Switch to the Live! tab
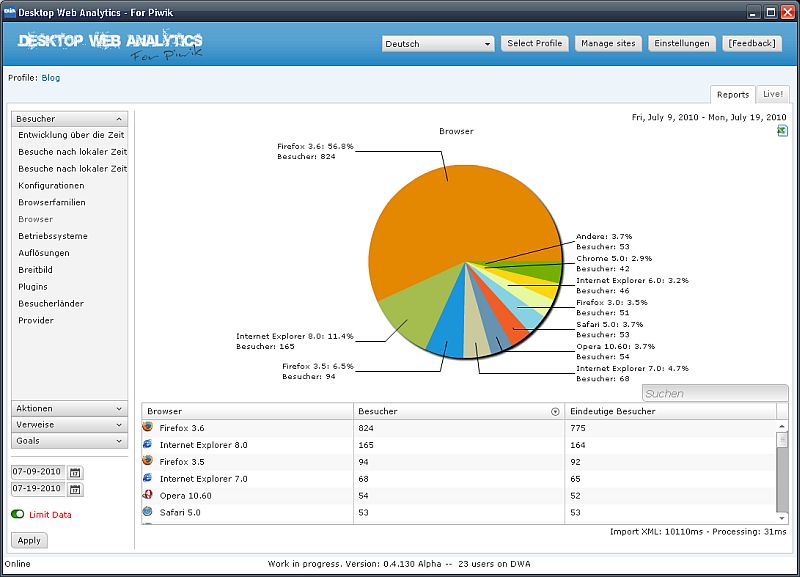 pyautogui.click(x=773, y=94)
